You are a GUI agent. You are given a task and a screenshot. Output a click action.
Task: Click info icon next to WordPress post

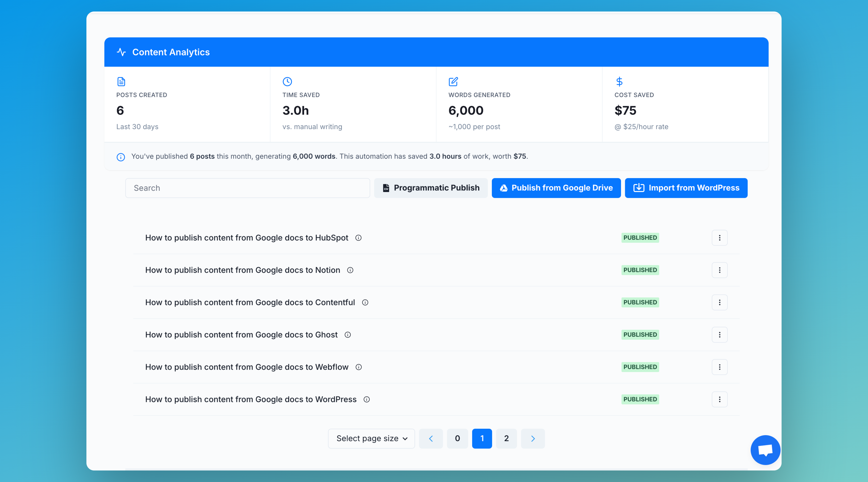coord(367,399)
